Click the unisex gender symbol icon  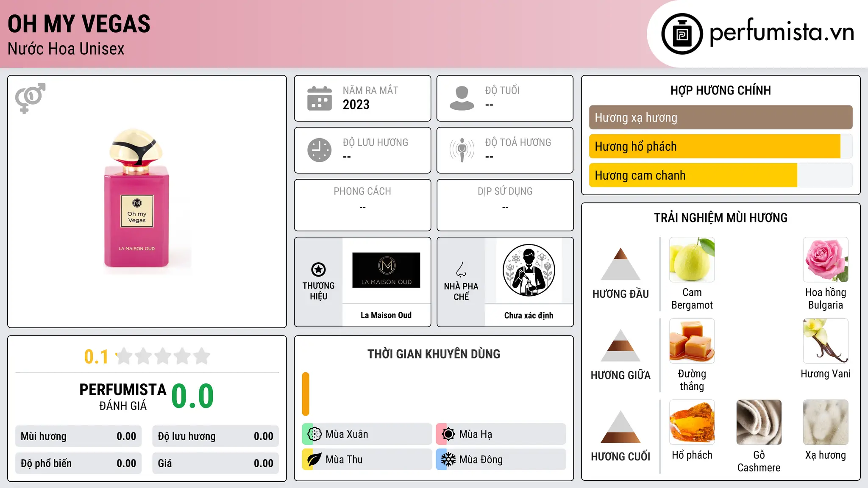point(30,98)
